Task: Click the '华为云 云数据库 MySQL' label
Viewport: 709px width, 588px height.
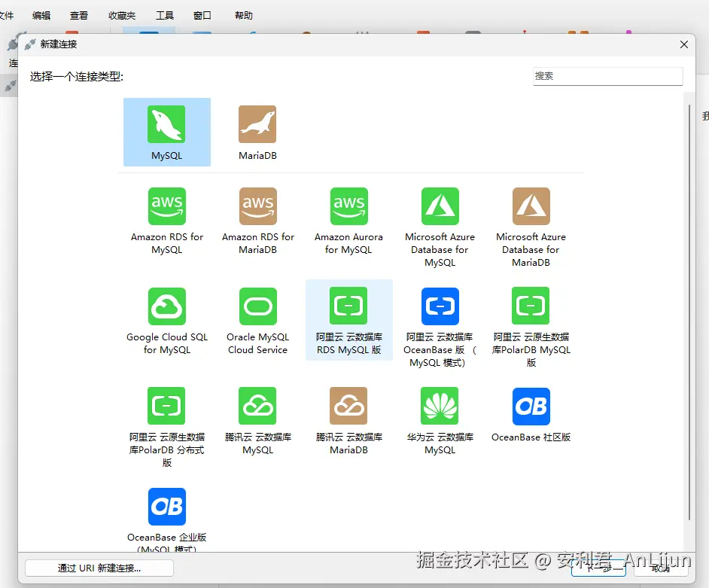Action: pos(440,443)
